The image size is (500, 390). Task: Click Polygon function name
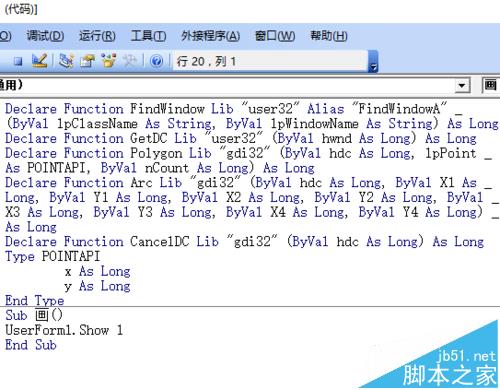pyautogui.click(x=156, y=153)
